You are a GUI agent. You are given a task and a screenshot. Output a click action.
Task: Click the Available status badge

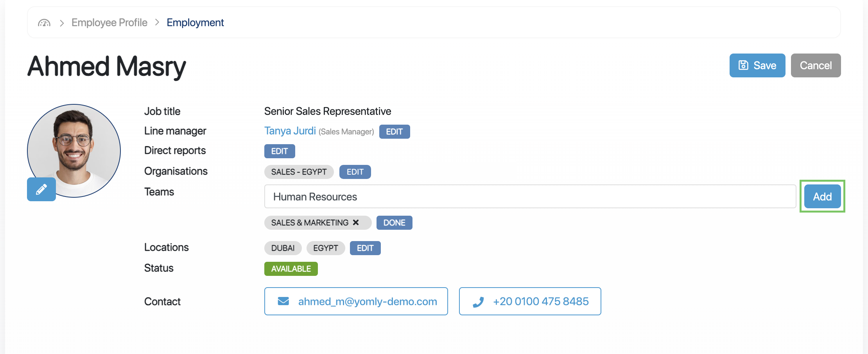click(291, 269)
